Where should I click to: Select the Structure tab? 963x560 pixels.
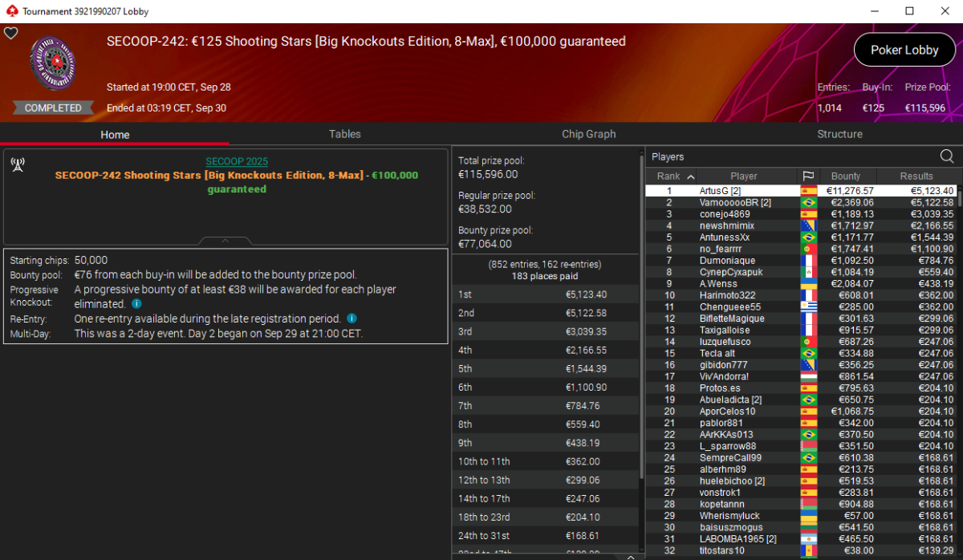coord(839,134)
